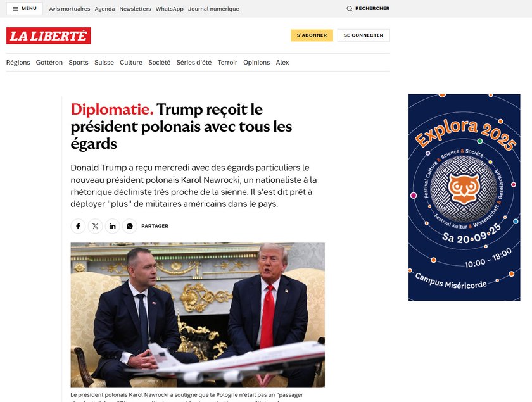Open the Trump and Nawrocki article photo

[x=198, y=315]
